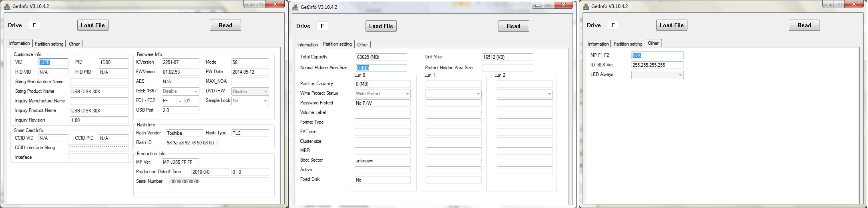
Task: Click CCID Interface String field
Action: (98, 148)
